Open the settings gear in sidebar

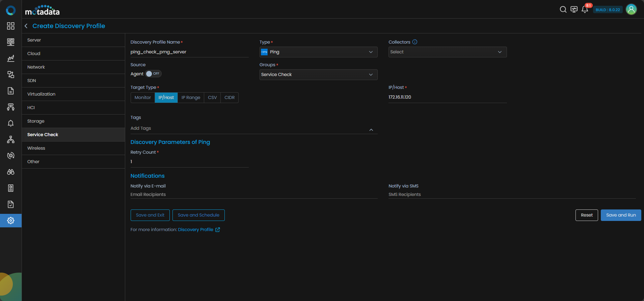pyautogui.click(x=11, y=221)
